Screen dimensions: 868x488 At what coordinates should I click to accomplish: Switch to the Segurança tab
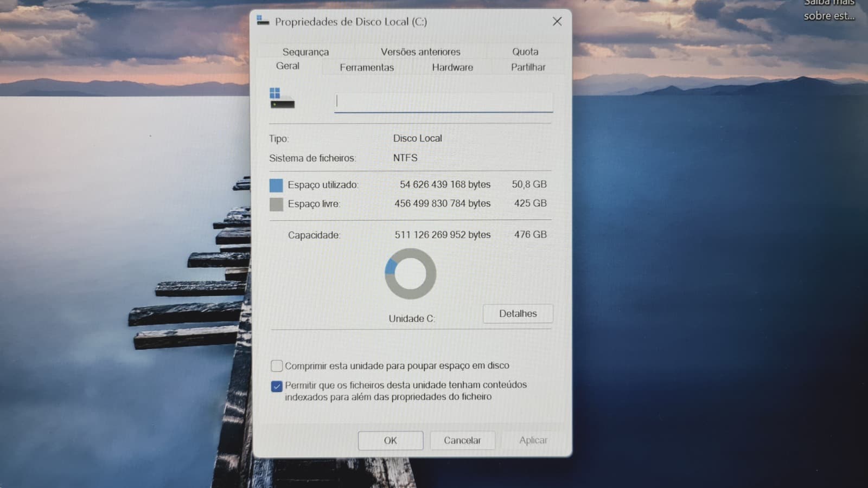(x=305, y=52)
